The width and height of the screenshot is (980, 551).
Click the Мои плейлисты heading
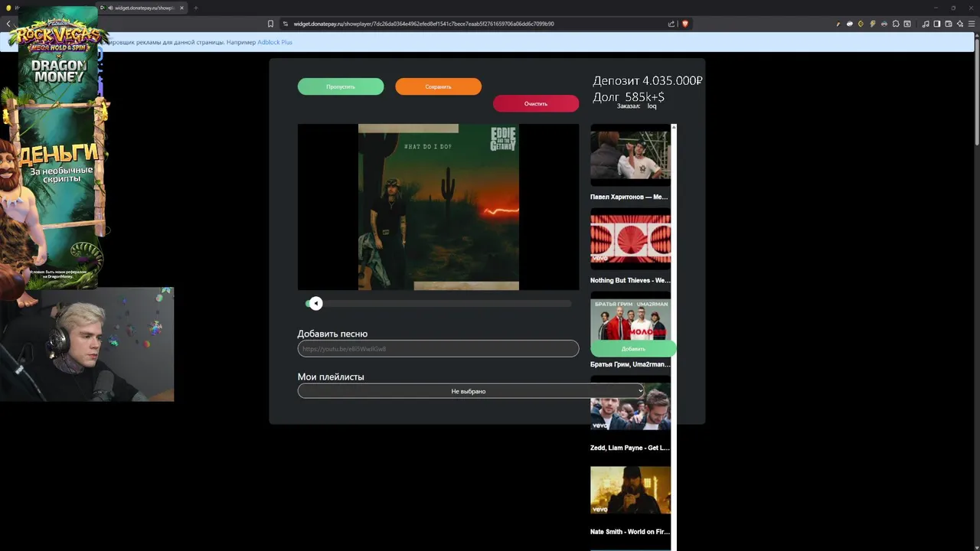331,377
